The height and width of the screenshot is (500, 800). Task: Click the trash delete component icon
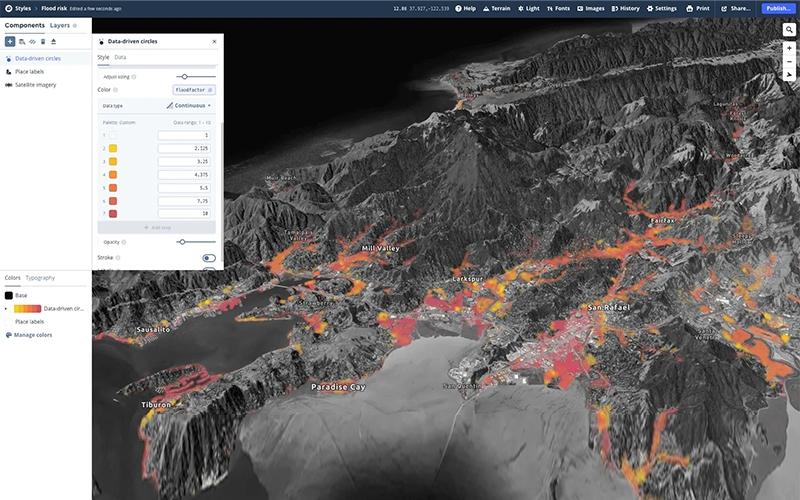(x=43, y=41)
